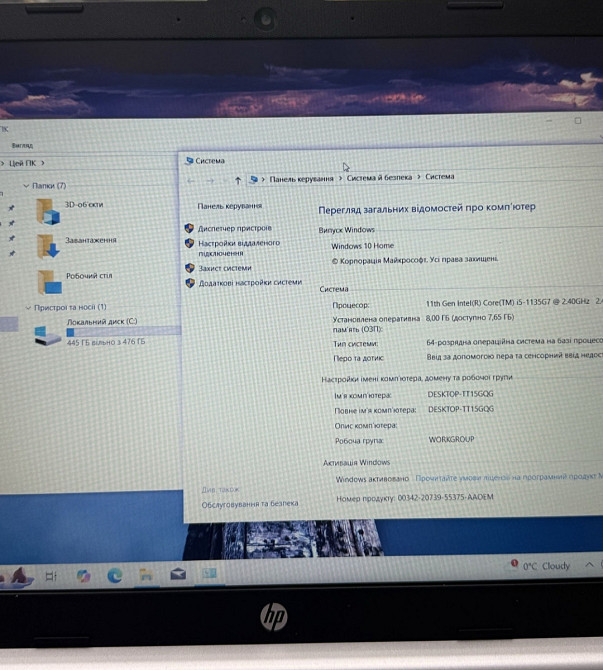Open Захист системи link
This screenshot has width=603, height=670.
pyautogui.click(x=225, y=268)
